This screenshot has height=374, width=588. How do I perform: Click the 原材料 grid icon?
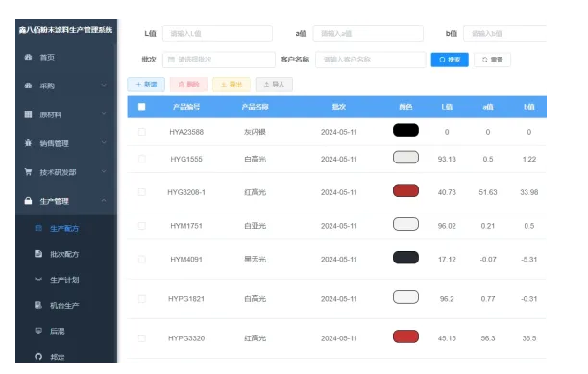28,114
